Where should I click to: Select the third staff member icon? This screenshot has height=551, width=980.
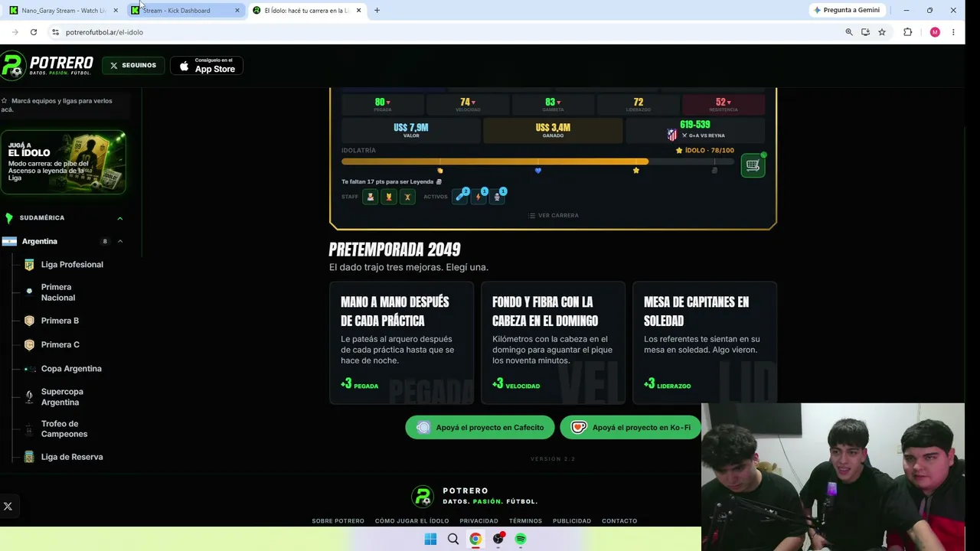pyautogui.click(x=407, y=197)
